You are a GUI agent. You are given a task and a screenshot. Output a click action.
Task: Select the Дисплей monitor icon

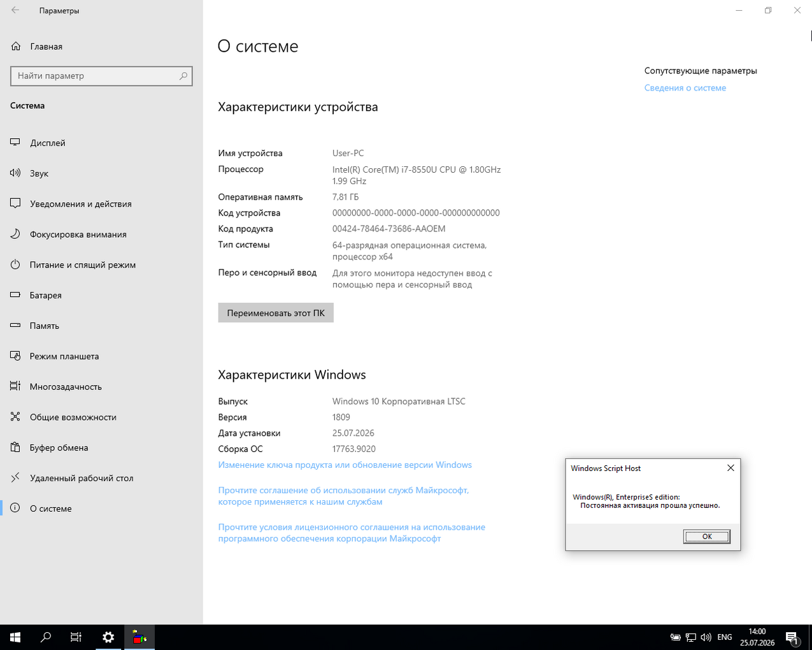[15, 143]
